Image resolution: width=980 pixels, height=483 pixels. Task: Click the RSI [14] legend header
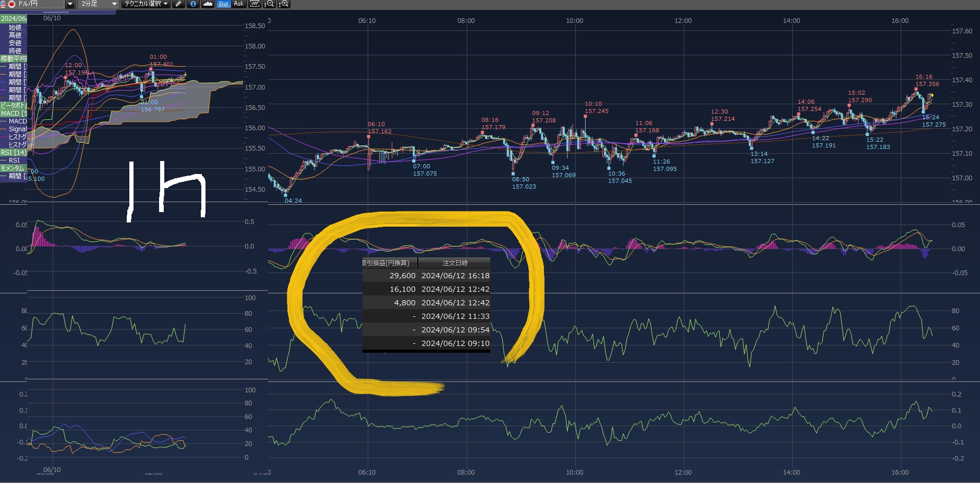[x=14, y=152]
